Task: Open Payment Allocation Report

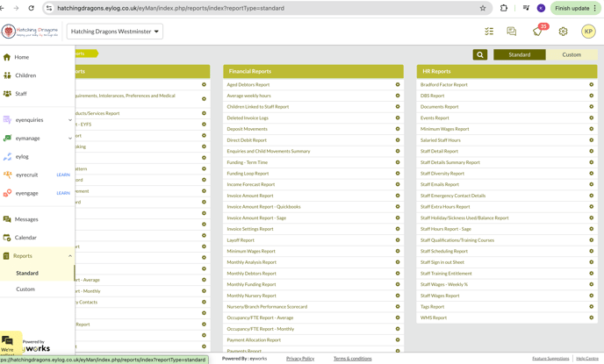Action: (254, 340)
